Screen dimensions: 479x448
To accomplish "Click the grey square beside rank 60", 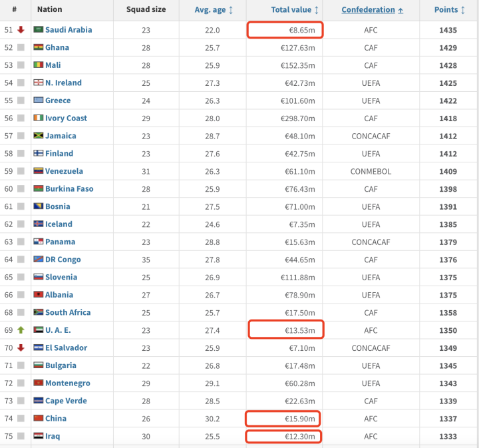I will coord(21,189).
